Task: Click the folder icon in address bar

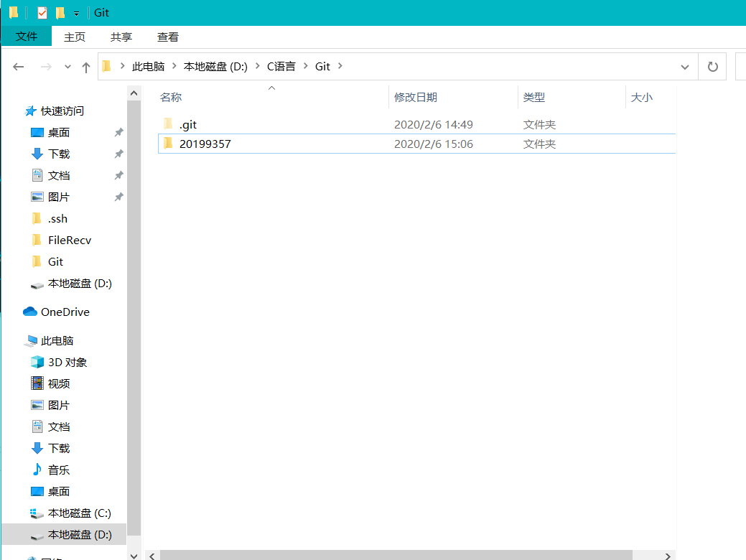Action: pos(106,66)
